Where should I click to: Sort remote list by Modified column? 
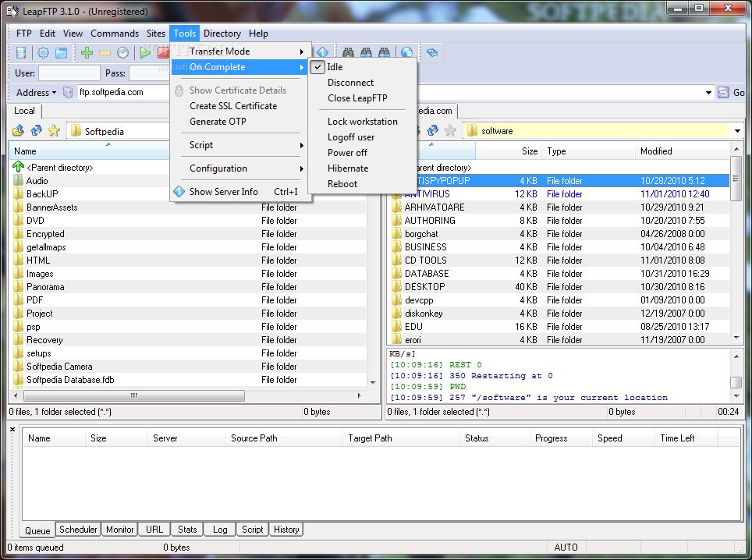pos(682,151)
